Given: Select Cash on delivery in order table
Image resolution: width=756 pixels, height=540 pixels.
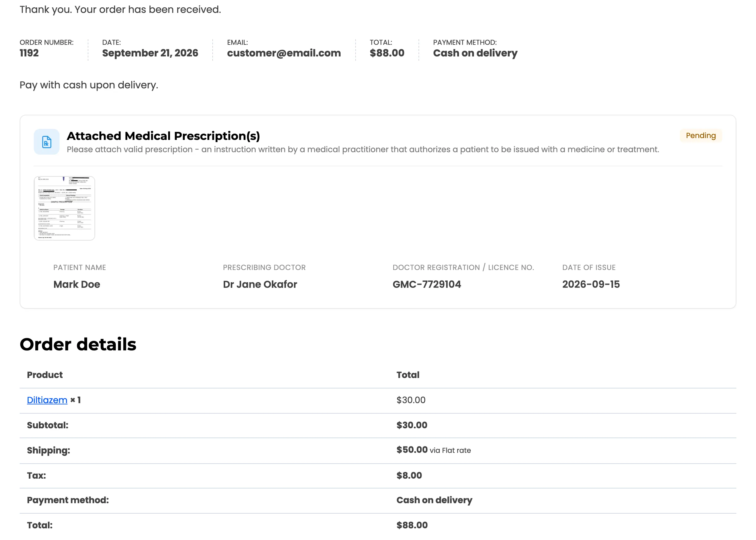Looking at the screenshot, I should [434, 500].
